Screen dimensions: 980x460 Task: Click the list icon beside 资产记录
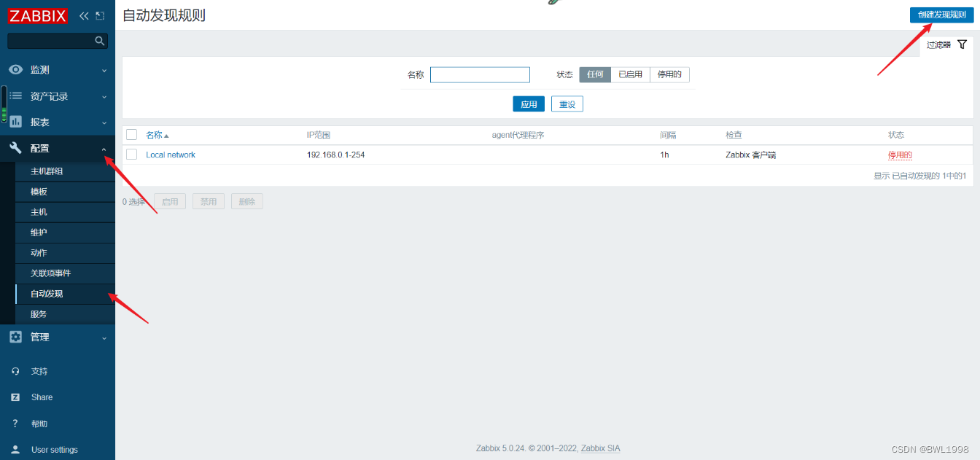click(x=15, y=96)
